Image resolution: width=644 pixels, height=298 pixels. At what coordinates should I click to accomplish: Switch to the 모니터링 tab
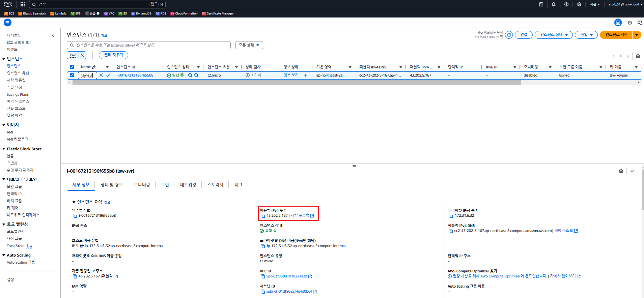(142, 185)
